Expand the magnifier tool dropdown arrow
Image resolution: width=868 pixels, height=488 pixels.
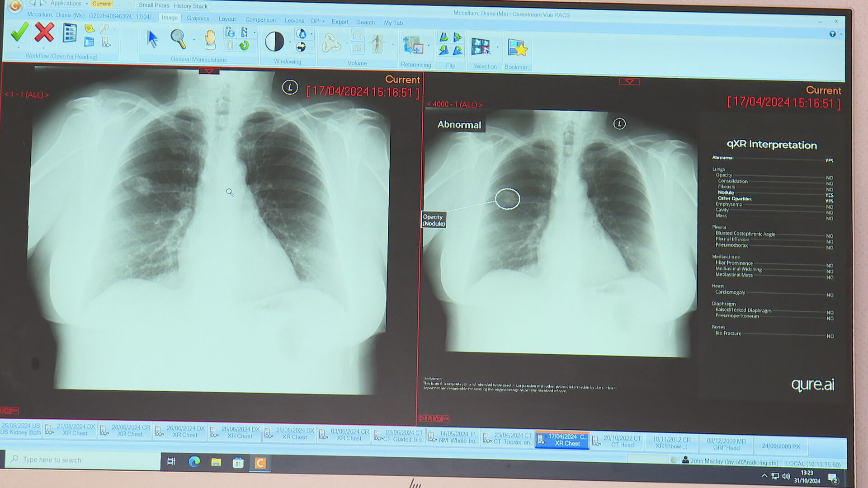tap(194, 40)
